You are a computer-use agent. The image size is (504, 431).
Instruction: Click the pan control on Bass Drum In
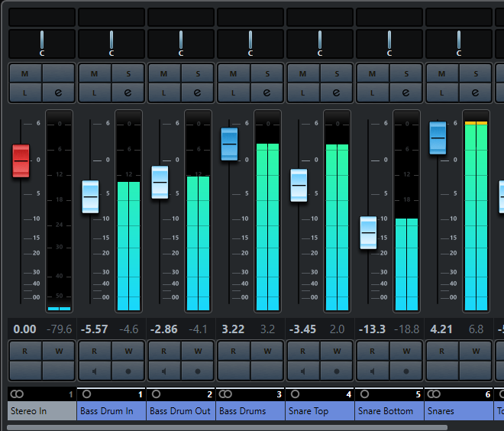click(x=111, y=44)
